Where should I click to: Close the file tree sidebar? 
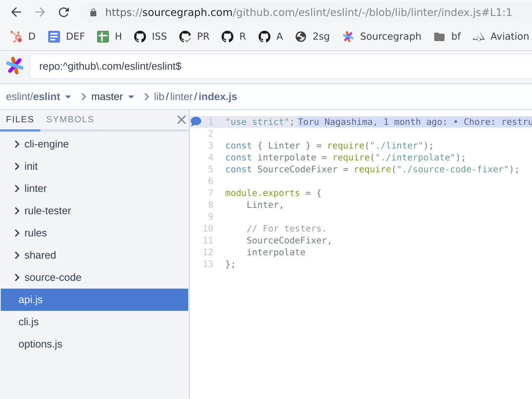pos(181,119)
